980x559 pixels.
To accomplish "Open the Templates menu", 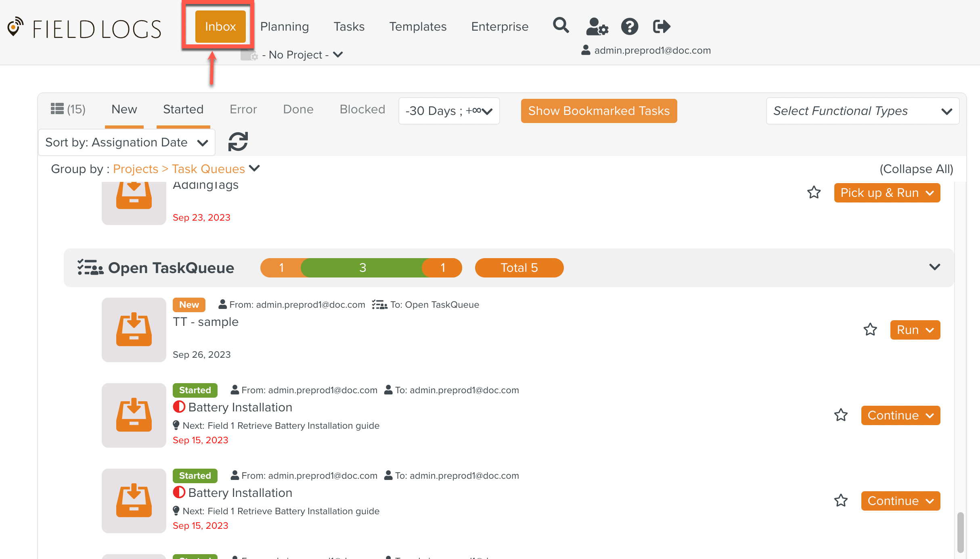I will click(417, 27).
